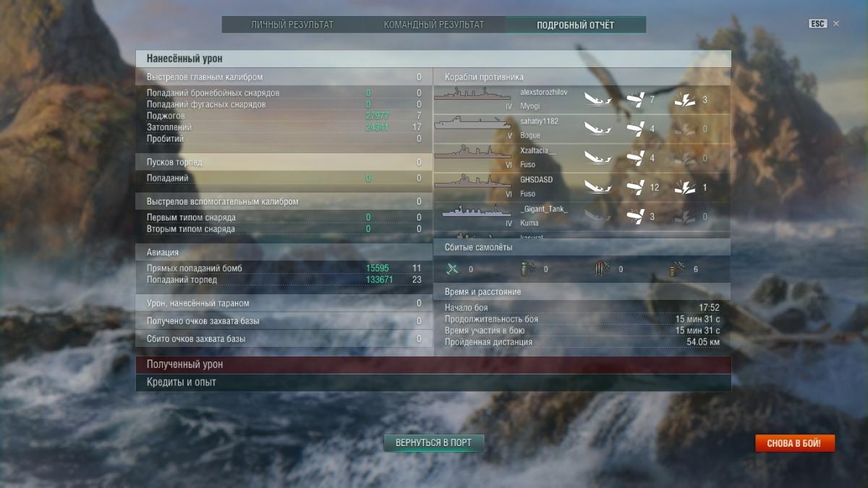The image size is (868, 488).
Task: Click the grayed critical hit icon in the Kuma row
Action: tap(685, 216)
